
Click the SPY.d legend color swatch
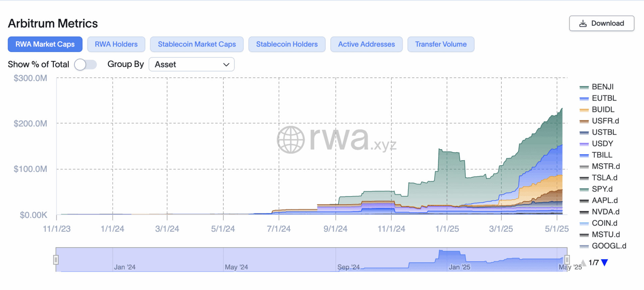tap(584, 190)
